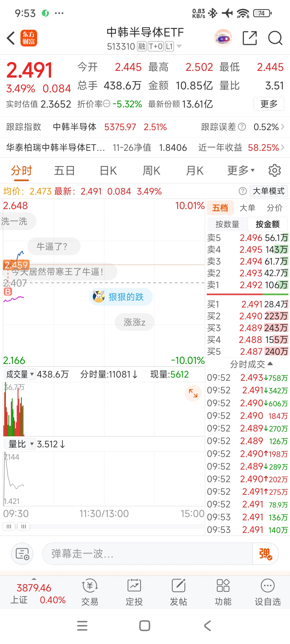Screen dimensions: 290x644
Task: Tap Android home square button
Action: pyautogui.click(x=145, y=625)
